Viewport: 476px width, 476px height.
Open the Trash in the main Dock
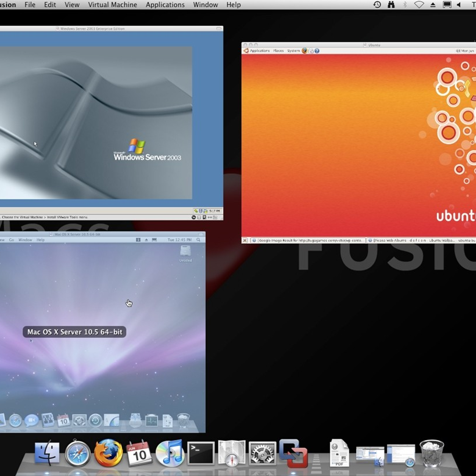pos(432,453)
